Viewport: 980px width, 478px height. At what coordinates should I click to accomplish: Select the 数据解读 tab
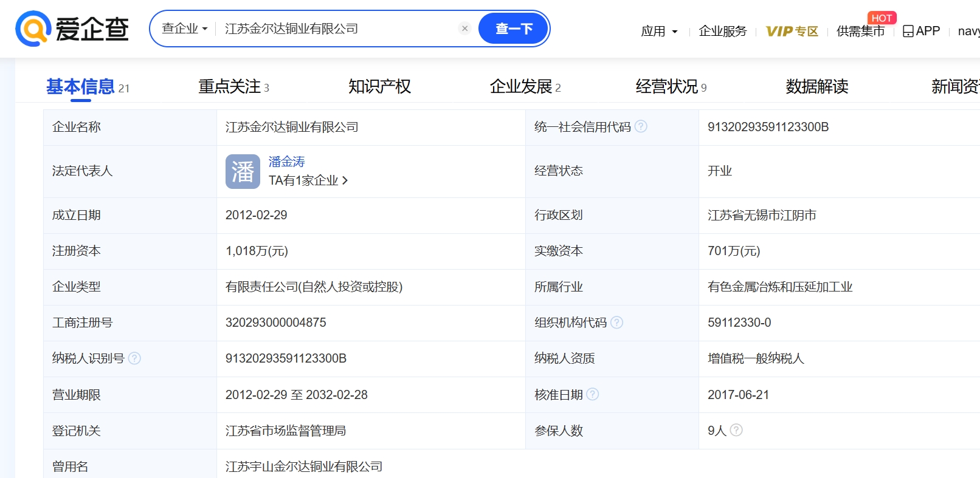tap(817, 87)
